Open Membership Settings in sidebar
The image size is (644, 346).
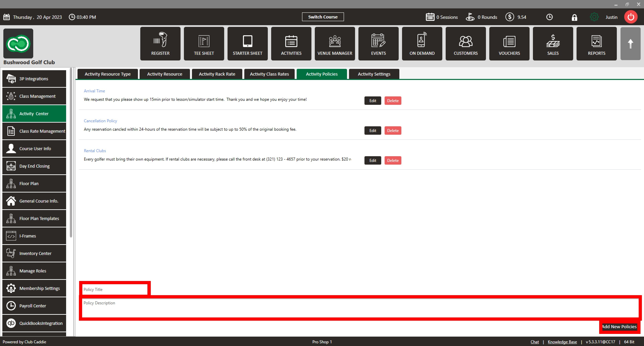click(x=34, y=288)
